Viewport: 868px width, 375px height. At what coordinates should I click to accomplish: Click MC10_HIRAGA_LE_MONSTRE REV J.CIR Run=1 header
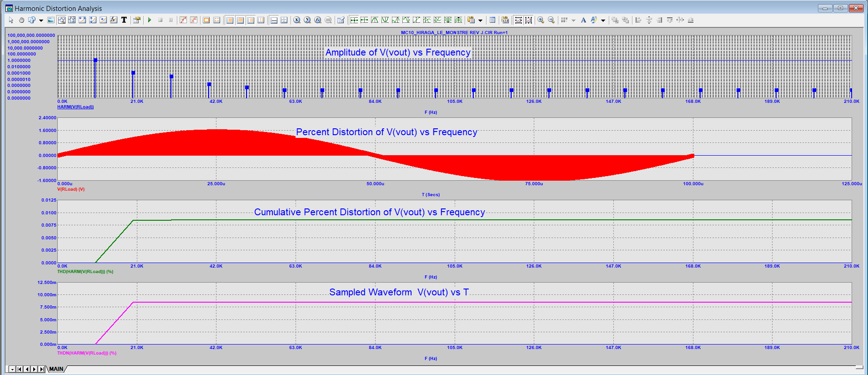click(x=454, y=33)
